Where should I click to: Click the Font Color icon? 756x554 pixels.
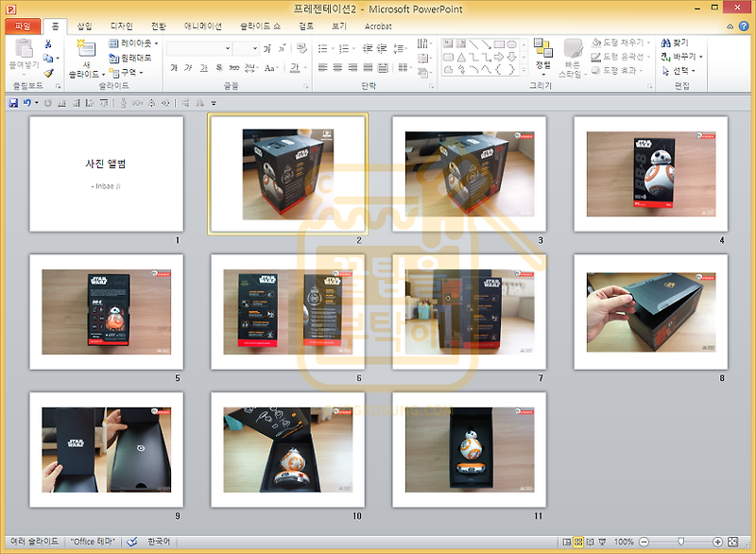295,68
